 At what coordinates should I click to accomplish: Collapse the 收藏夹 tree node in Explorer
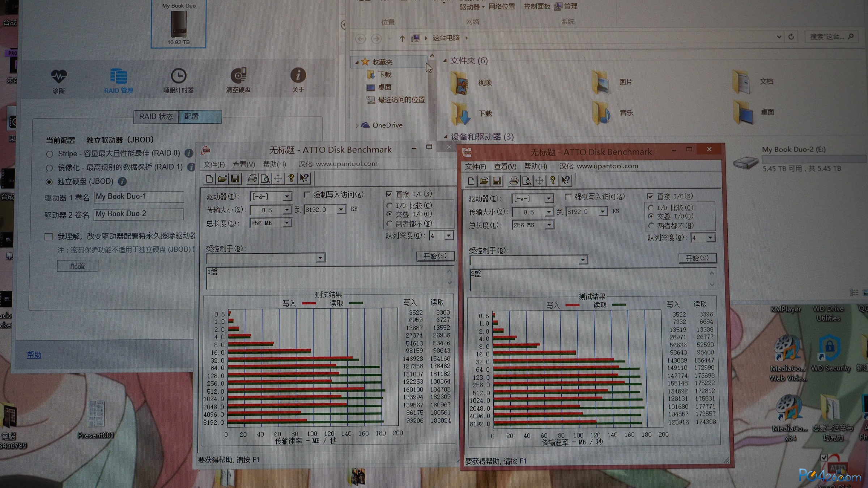click(x=357, y=62)
